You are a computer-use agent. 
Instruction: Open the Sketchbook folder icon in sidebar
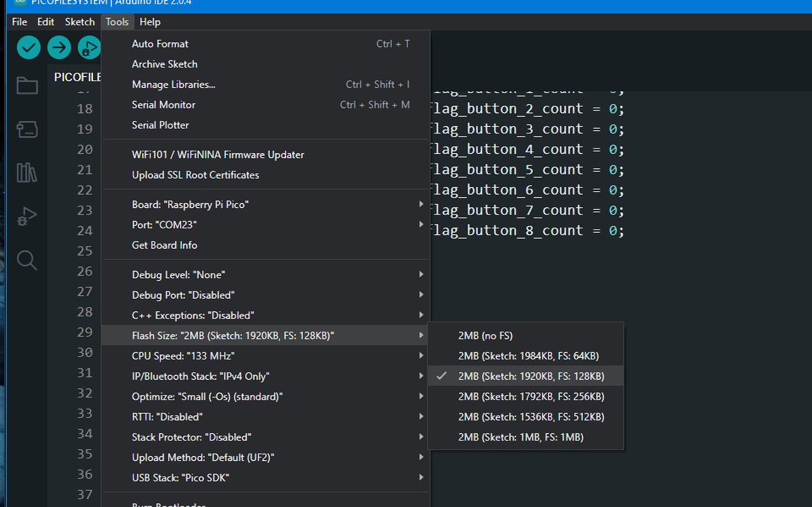pyautogui.click(x=26, y=85)
